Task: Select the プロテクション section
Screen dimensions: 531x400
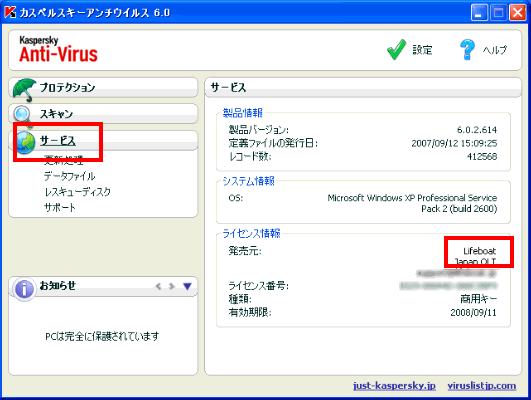Action: coord(103,87)
